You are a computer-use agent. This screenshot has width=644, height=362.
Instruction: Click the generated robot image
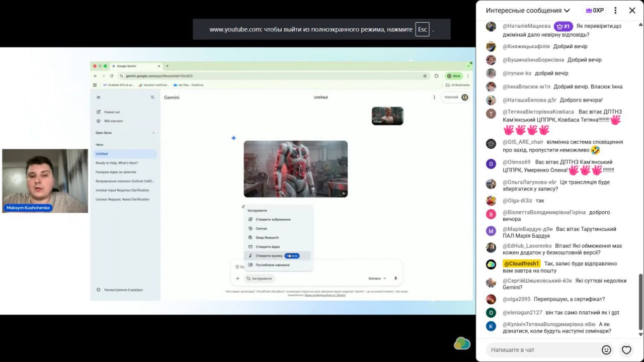[x=295, y=169]
